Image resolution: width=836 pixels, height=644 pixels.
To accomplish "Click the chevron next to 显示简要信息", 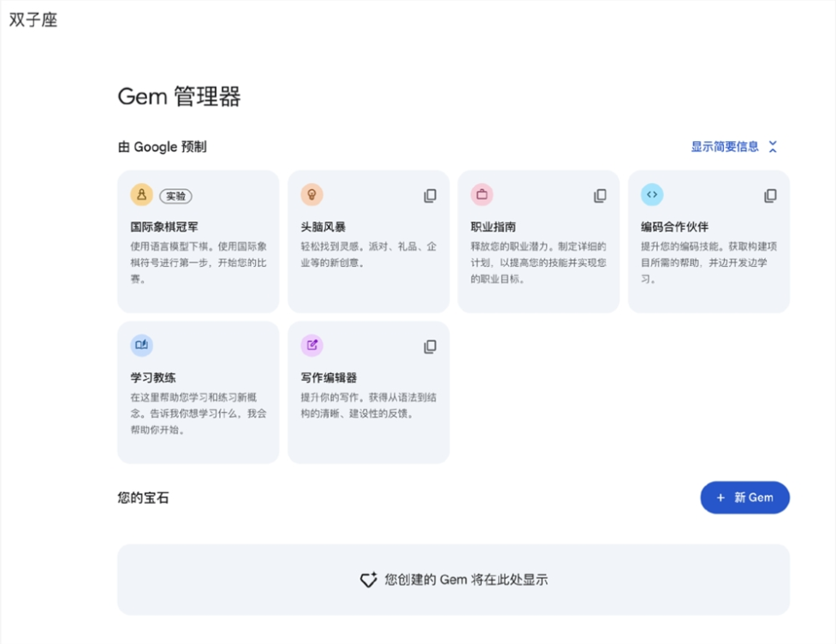I will (x=772, y=146).
